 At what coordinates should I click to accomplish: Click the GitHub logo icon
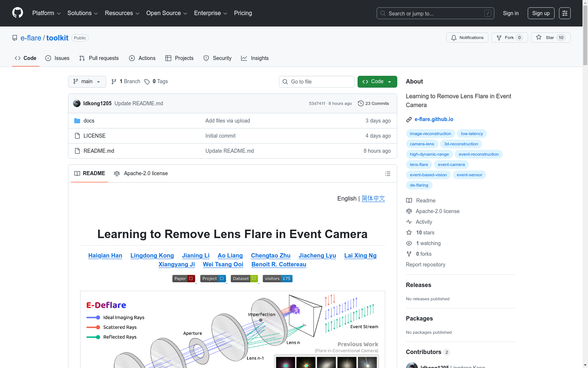pos(18,13)
